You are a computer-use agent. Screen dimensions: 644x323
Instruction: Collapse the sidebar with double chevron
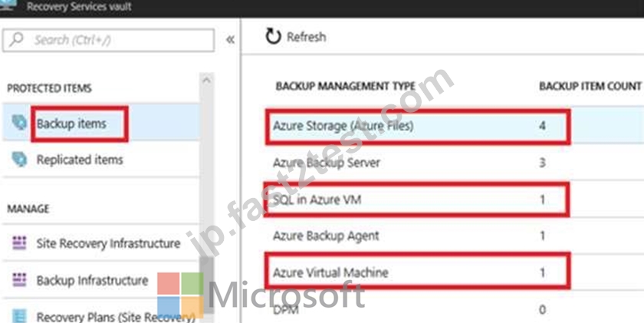[x=230, y=40]
